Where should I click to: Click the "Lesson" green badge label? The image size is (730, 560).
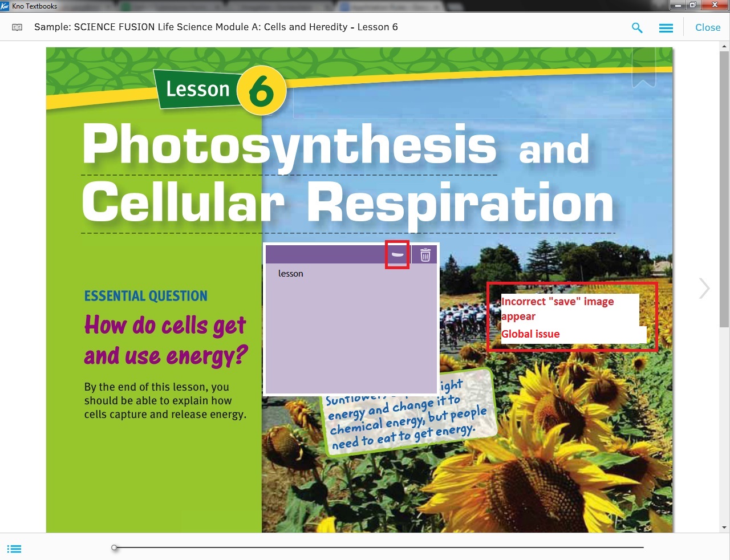(197, 89)
